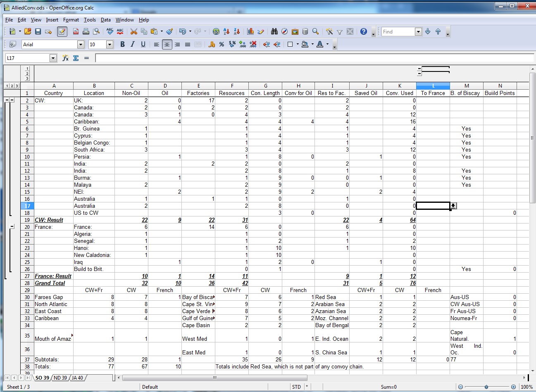536x392 pixels.
Task: Open the font size dropdown
Action: click(x=110, y=44)
